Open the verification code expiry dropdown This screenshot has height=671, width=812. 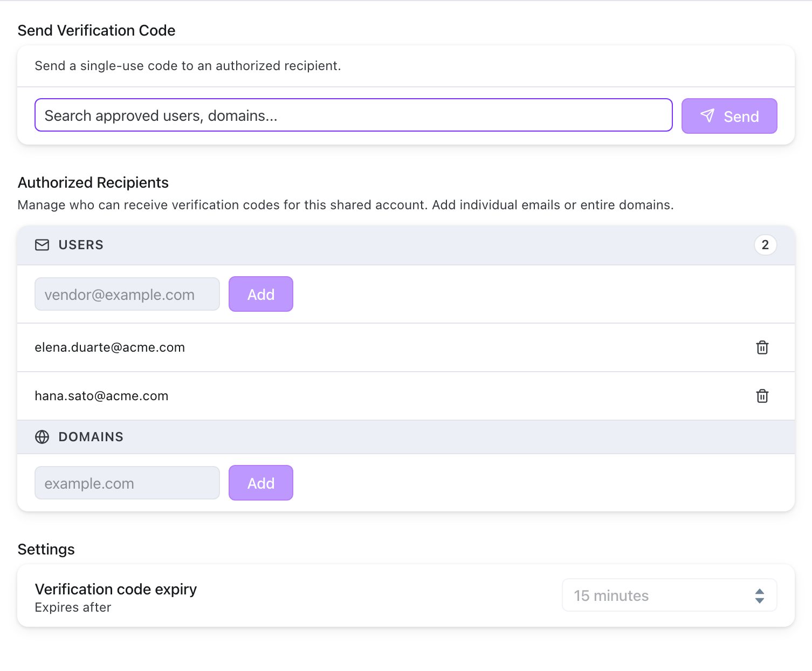coord(669,595)
